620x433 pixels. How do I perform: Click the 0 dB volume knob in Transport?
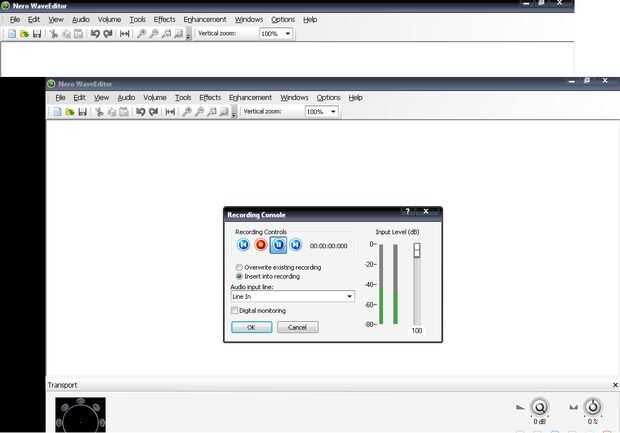click(539, 407)
